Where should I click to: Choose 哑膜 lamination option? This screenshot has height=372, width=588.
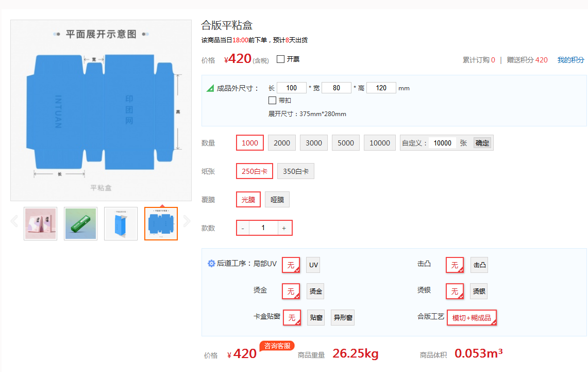click(x=277, y=200)
